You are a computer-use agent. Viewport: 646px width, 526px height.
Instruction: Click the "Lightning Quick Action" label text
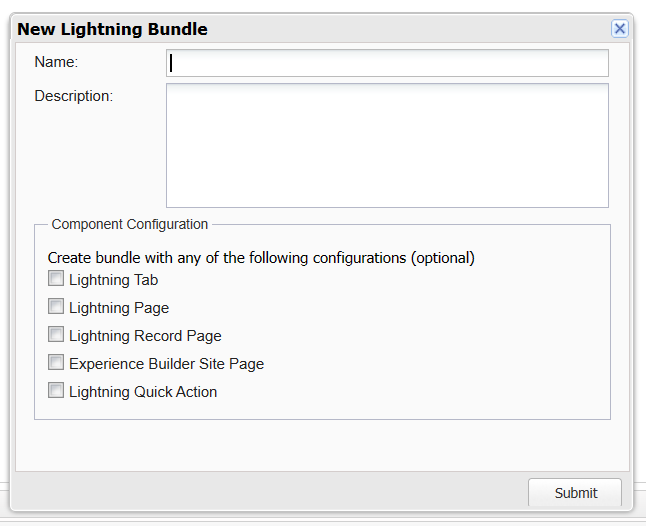coord(143,392)
